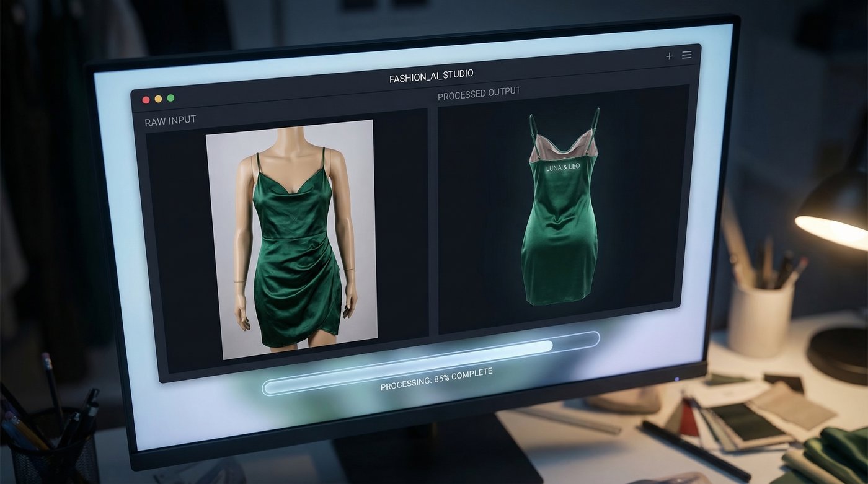Click the red traffic-light window control
This screenshot has height=484, width=868.
pos(146,99)
